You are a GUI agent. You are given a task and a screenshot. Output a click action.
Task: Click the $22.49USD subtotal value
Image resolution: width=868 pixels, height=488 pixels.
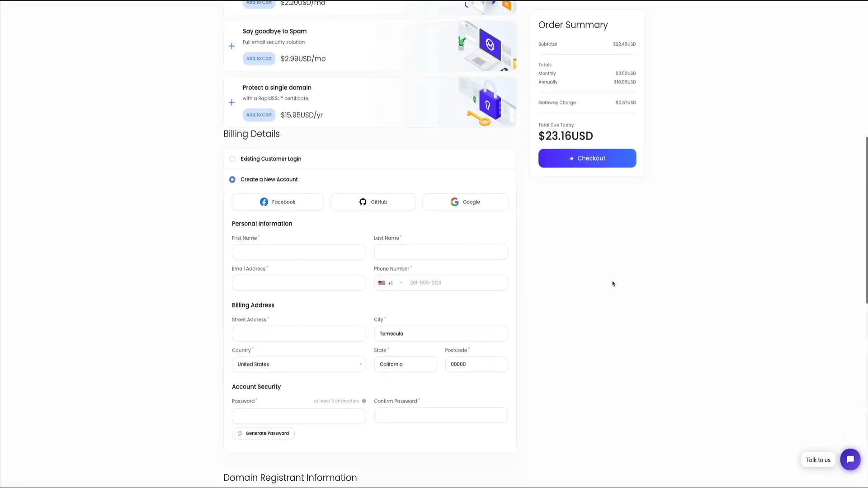624,44
